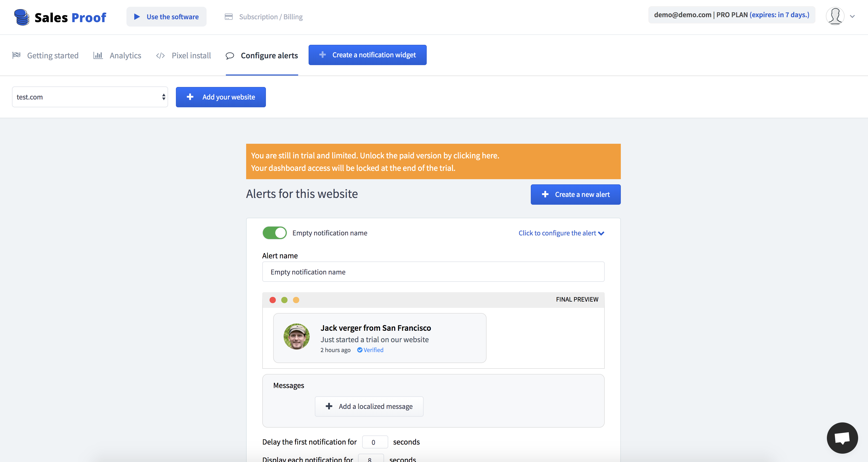The width and height of the screenshot is (868, 462).
Task: Click Add a localized message button
Action: point(369,406)
